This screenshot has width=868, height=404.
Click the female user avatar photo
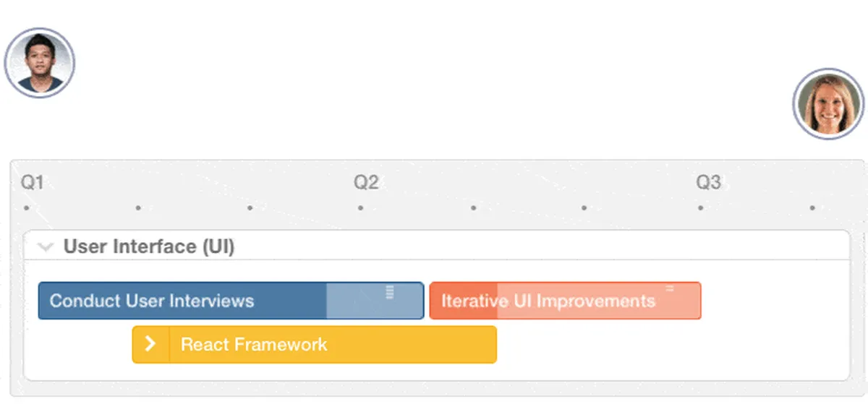(828, 104)
